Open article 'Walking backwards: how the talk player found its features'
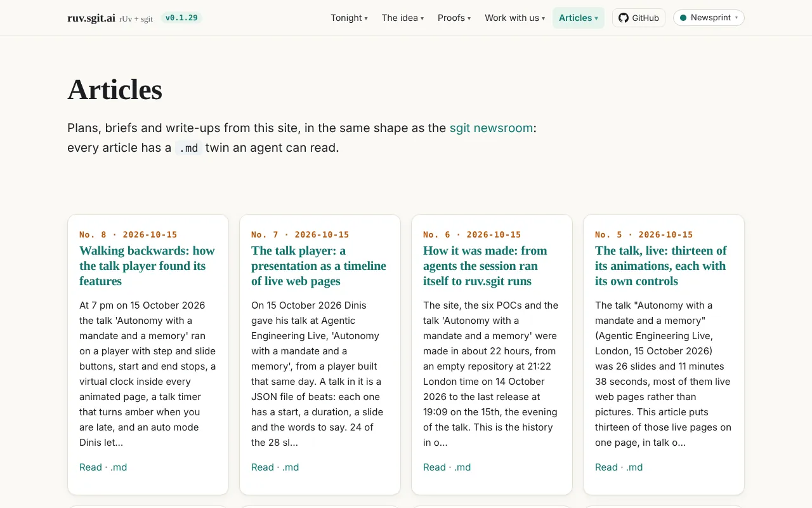The width and height of the screenshot is (812, 508). [147, 266]
